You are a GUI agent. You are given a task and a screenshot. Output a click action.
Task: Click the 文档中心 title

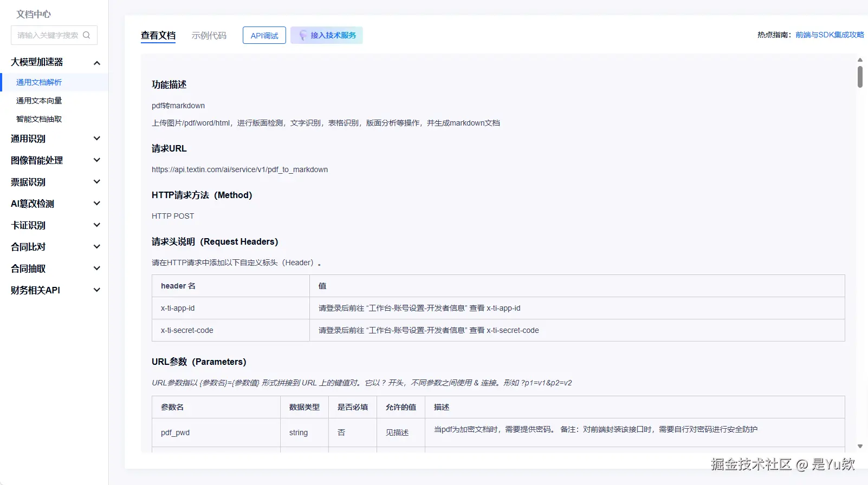click(x=34, y=14)
